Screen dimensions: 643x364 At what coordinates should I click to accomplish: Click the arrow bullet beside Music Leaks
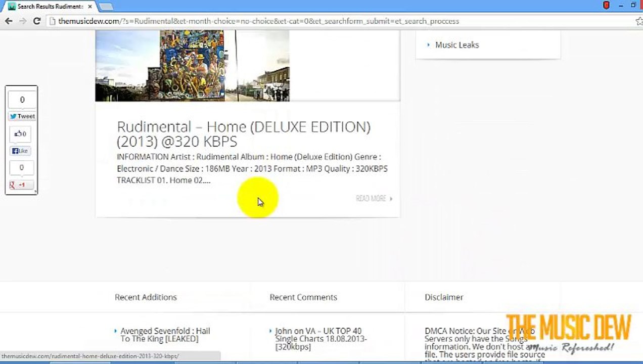coord(429,45)
